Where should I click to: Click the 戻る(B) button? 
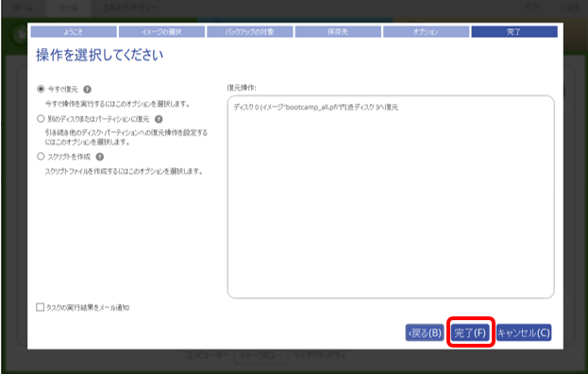click(425, 332)
